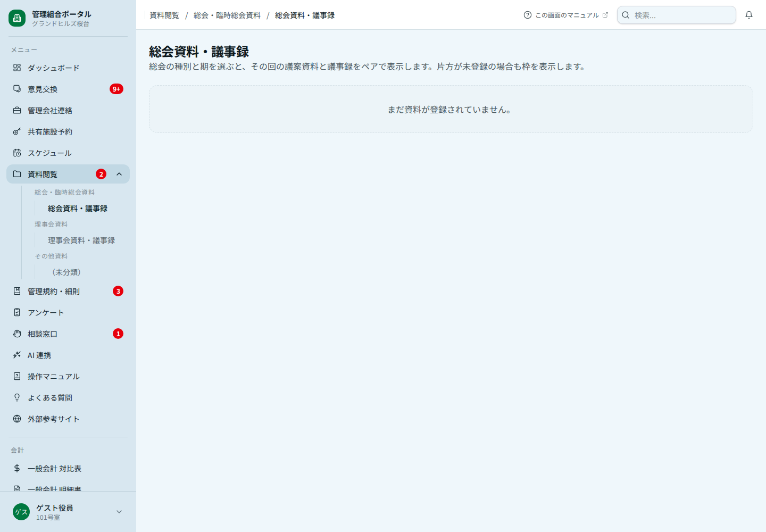Open 共有施設予約 page
The image size is (766, 532).
point(68,131)
